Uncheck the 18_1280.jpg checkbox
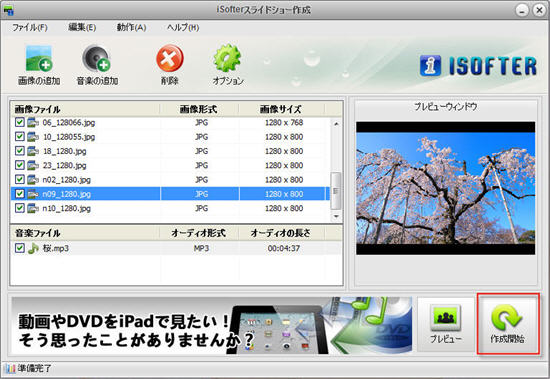Screen dimensions: 550x379 tap(20, 151)
